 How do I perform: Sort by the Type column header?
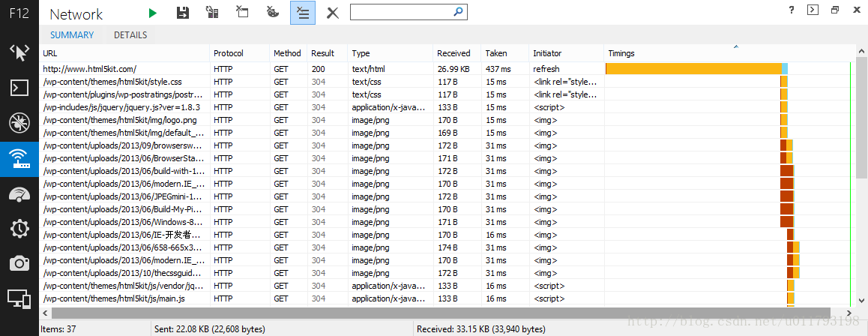[391, 54]
